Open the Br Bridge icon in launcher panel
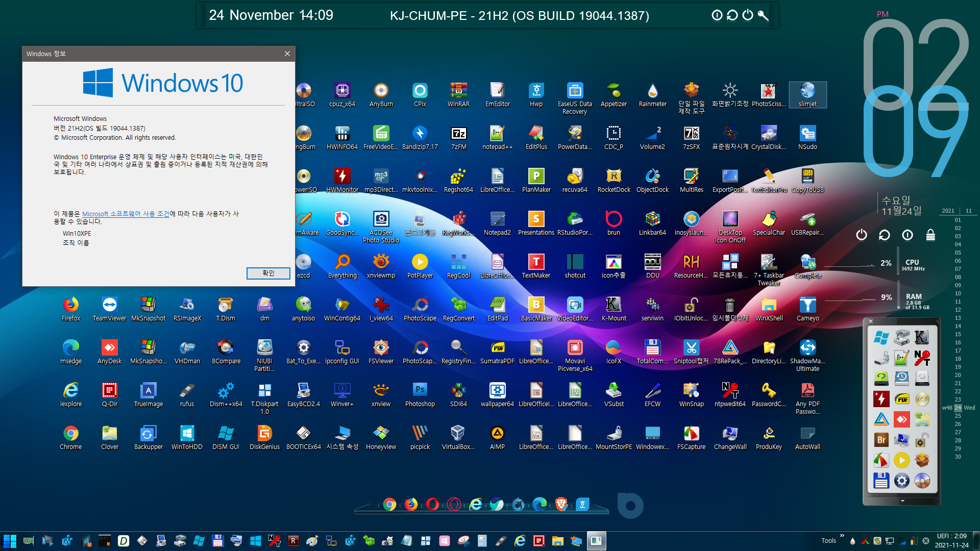Viewport: 980px width, 551px height. (881, 440)
